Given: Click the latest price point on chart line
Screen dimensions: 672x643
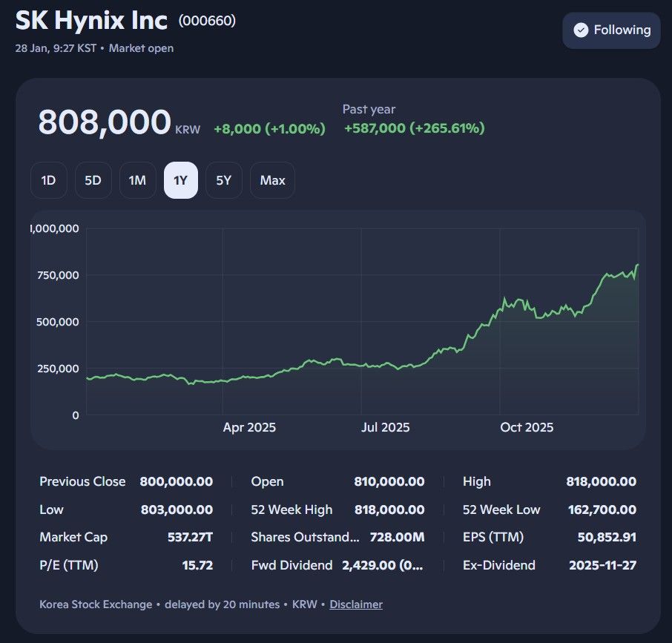Looking at the screenshot, I should (x=638, y=265).
